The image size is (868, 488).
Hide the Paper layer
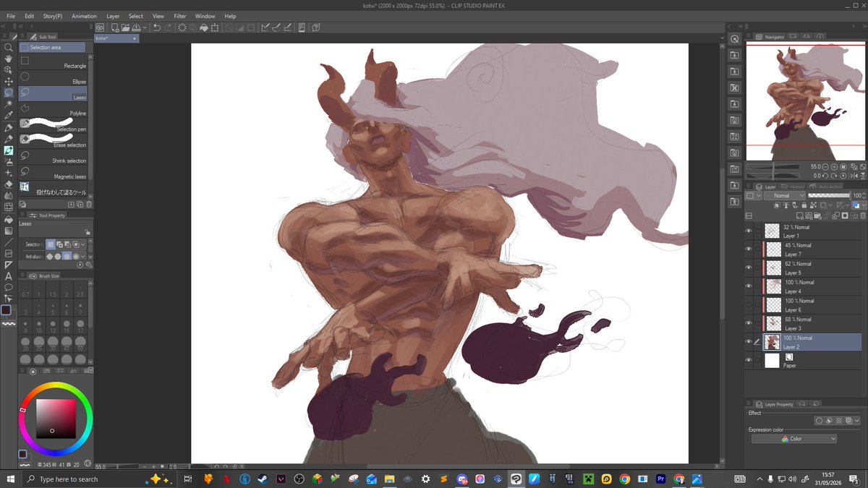tap(749, 360)
